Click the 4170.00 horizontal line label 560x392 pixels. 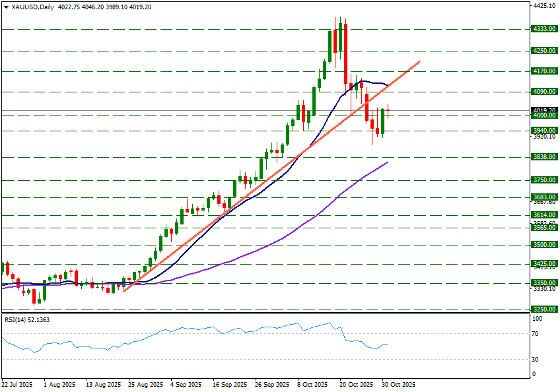tap(544, 71)
